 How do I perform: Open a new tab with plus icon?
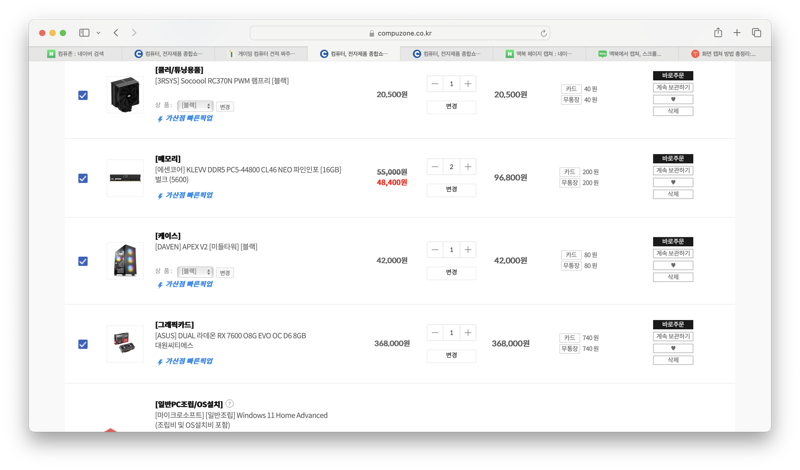click(737, 33)
